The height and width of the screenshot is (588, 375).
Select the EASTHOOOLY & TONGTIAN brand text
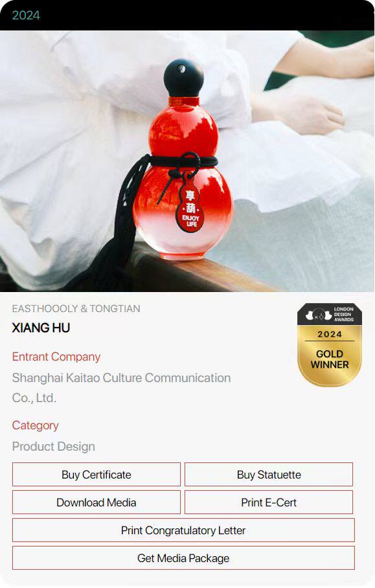76,309
